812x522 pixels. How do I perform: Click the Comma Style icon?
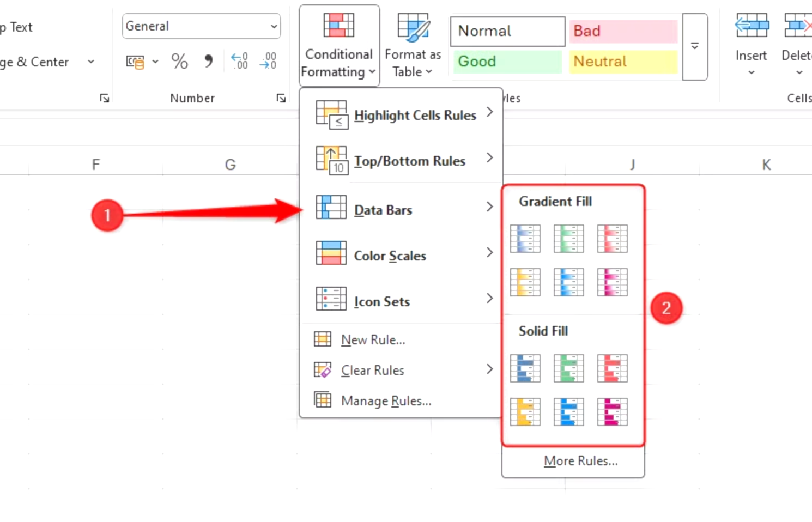coord(208,61)
